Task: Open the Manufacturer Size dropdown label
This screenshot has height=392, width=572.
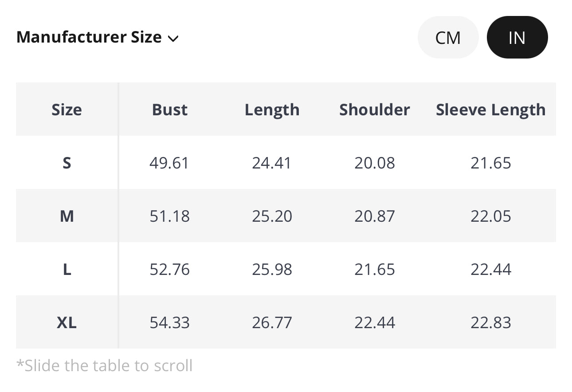Action: [x=89, y=37]
